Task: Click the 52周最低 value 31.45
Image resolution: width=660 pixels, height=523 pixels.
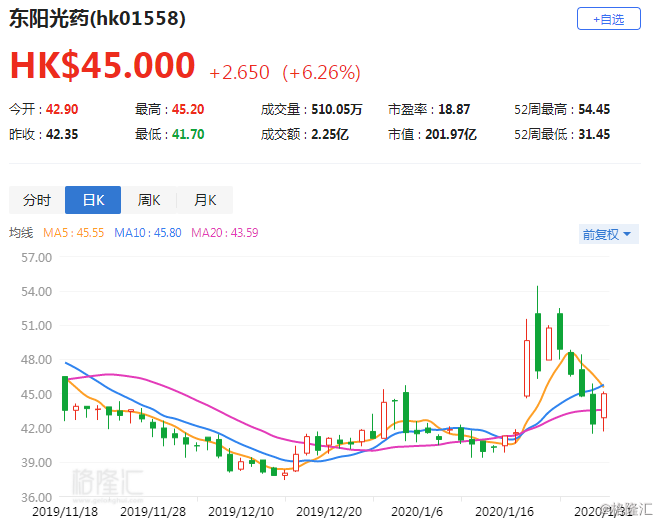Action: (x=594, y=135)
